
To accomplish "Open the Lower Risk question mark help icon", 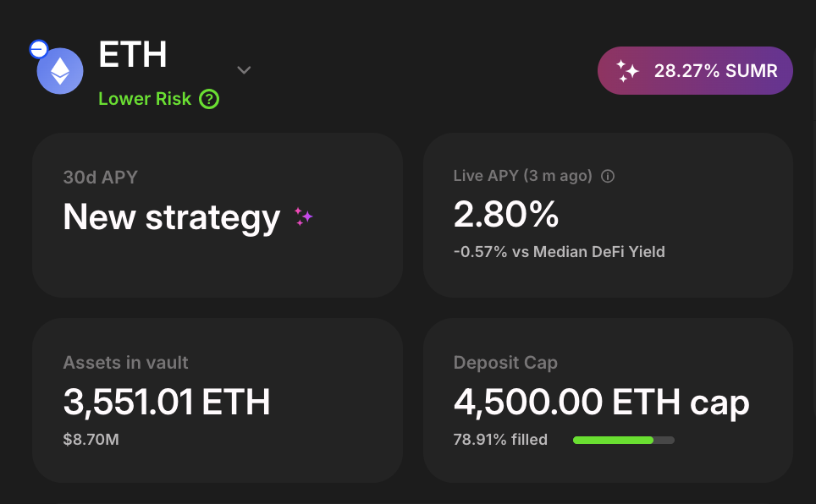I will coord(209,99).
